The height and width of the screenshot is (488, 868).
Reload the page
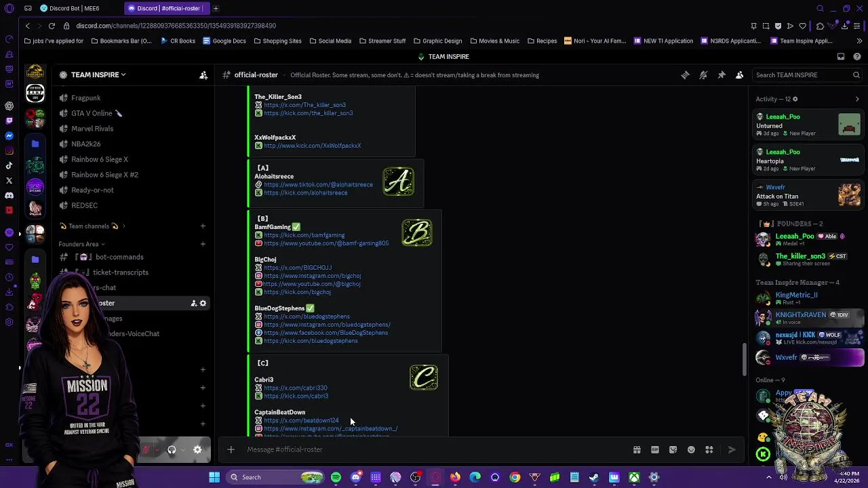[x=52, y=26]
